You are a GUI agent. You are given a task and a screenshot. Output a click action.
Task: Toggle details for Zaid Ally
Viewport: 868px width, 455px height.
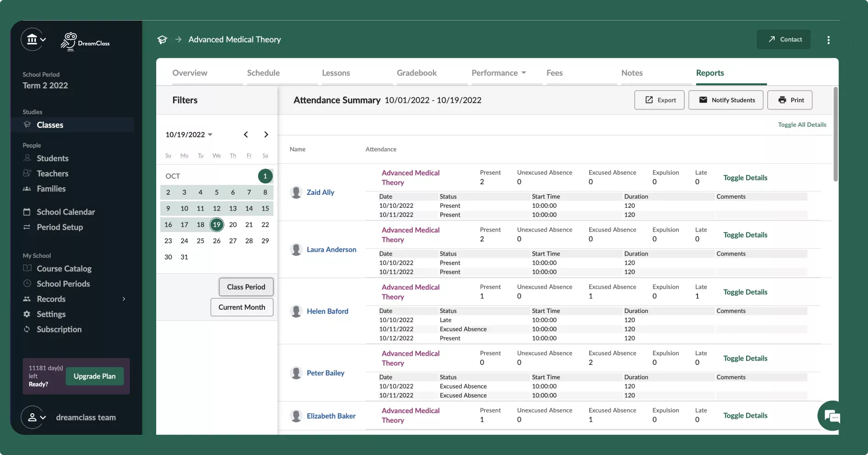pos(745,178)
